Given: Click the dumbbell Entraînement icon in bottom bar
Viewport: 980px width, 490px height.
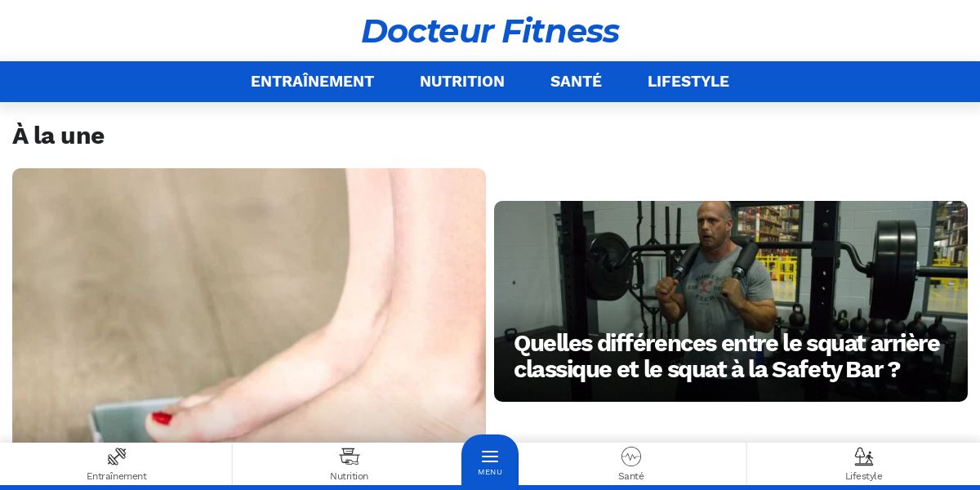Looking at the screenshot, I should click(x=117, y=457).
